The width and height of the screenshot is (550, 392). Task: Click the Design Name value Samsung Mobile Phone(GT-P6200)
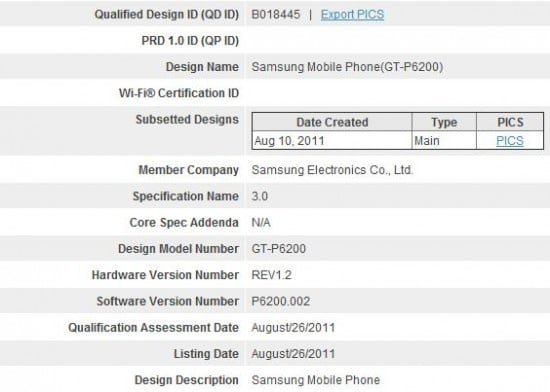coord(347,67)
